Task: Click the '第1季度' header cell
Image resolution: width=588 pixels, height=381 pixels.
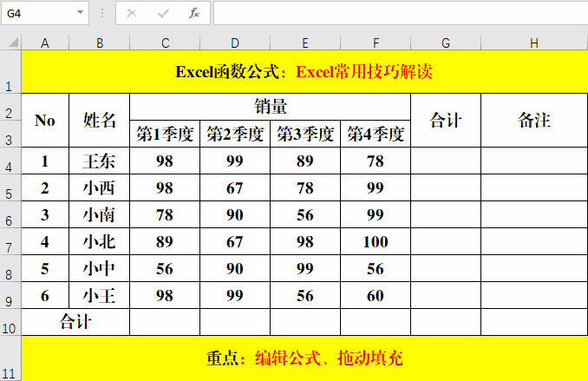Action: (x=165, y=134)
